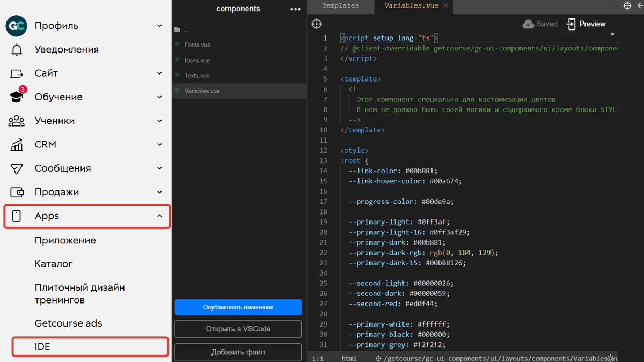Screen dimensions: 644x362
Task: Click line number 12 in the gutter
Action: pyautogui.click(x=323, y=151)
